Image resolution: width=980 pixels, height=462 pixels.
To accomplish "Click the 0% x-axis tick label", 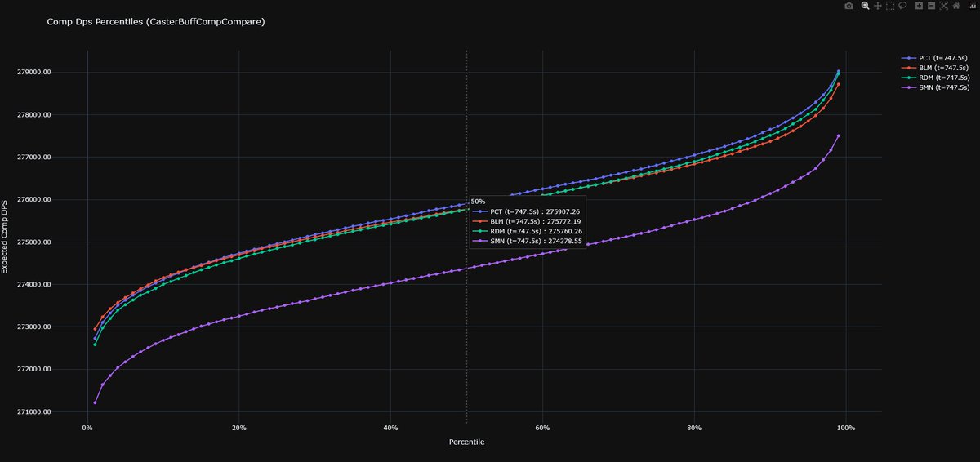I will (87, 427).
